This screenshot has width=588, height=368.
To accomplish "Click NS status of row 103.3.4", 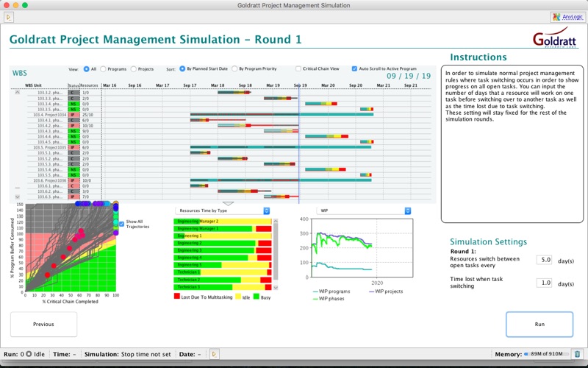I will pos(73,104).
